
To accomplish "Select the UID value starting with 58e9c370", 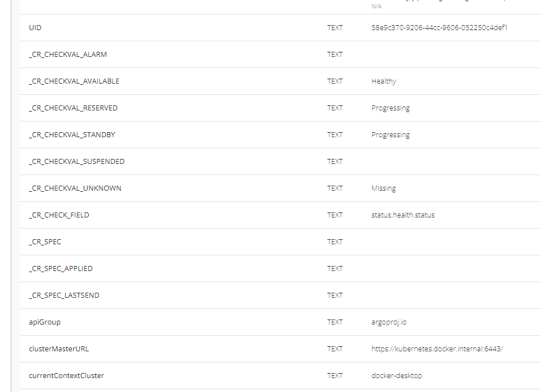I will (439, 27).
